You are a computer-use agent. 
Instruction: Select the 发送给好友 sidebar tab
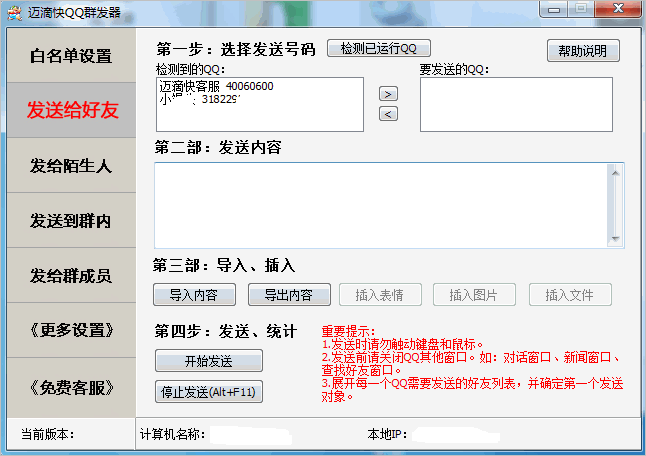71,110
